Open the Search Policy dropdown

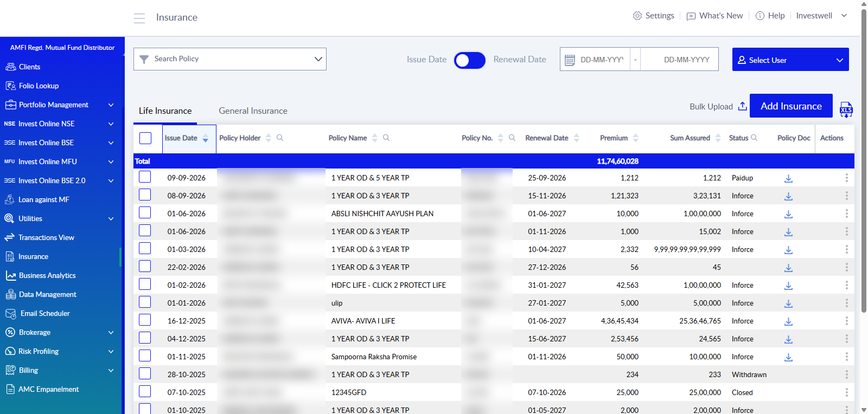point(230,59)
